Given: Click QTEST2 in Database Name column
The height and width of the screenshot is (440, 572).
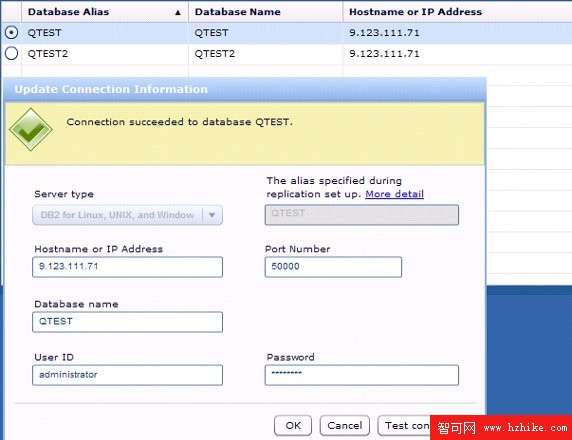Looking at the screenshot, I should 214,54.
